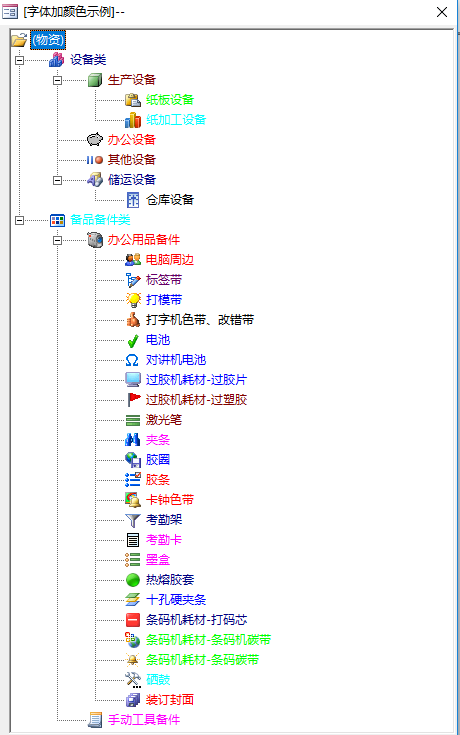Collapse the 储运设备 tree node
The height and width of the screenshot is (735, 460).
coord(57,180)
